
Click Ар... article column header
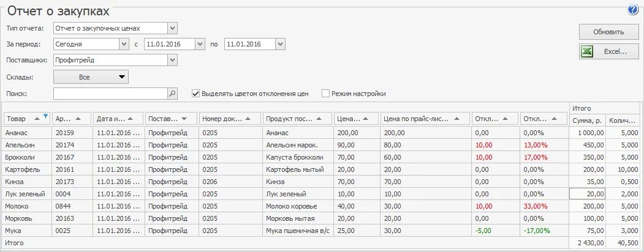tap(72, 119)
